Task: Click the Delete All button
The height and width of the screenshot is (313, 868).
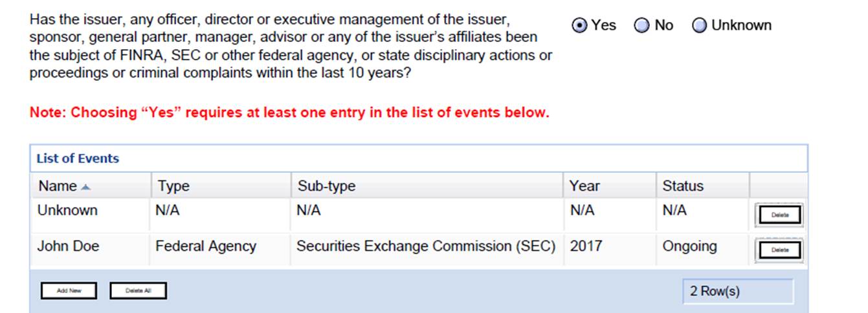Action: 138,291
